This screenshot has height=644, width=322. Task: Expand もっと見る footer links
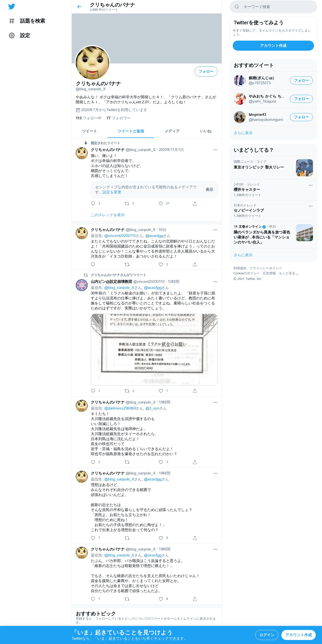[x=289, y=273]
